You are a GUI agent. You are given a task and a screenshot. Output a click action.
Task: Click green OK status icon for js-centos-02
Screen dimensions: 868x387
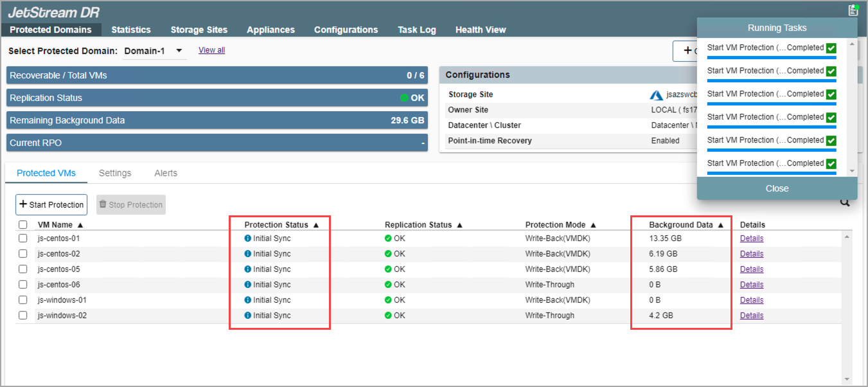click(388, 254)
